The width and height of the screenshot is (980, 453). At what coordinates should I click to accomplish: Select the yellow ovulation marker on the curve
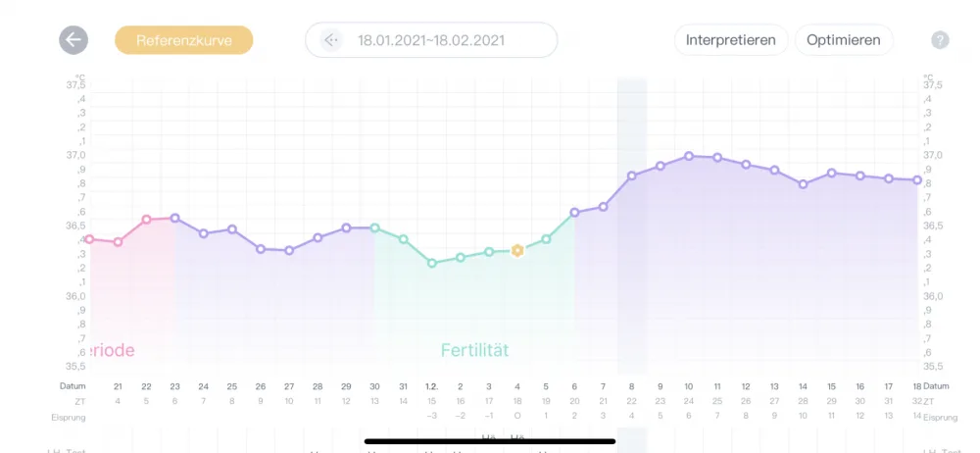[x=516, y=251]
